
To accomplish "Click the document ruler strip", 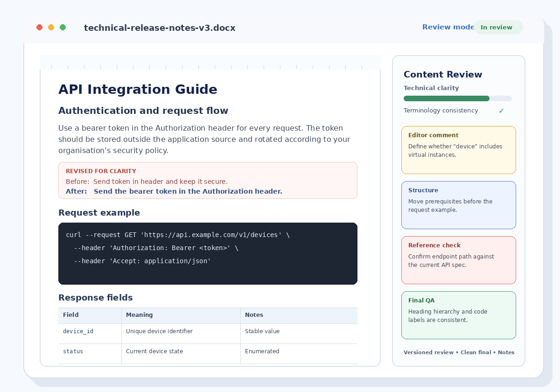I will coord(210,63).
